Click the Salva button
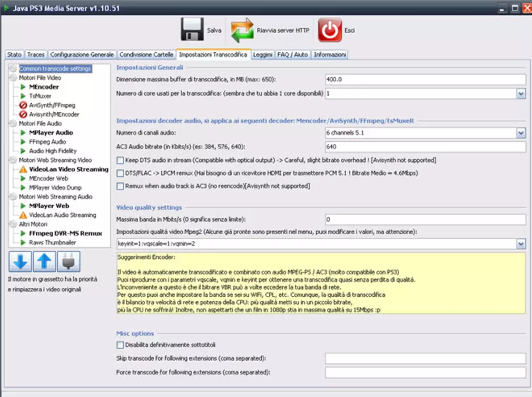The image size is (532, 397). tap(200, 30)
